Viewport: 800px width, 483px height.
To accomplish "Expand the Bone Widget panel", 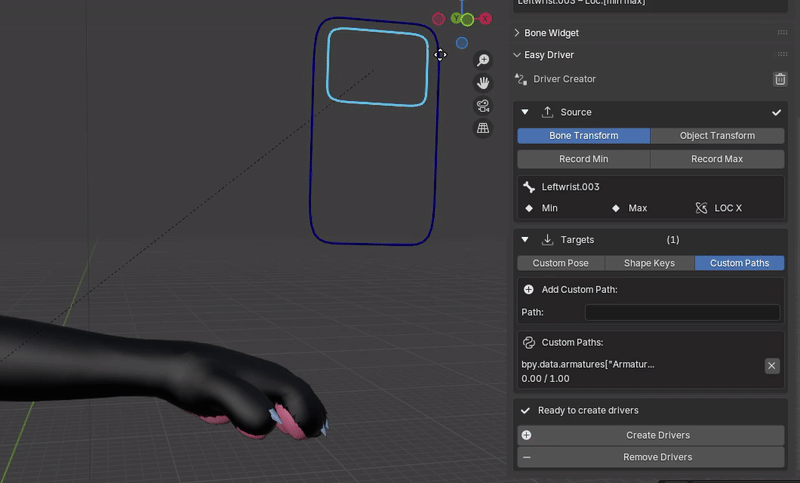I will click(x=517, y=33).
